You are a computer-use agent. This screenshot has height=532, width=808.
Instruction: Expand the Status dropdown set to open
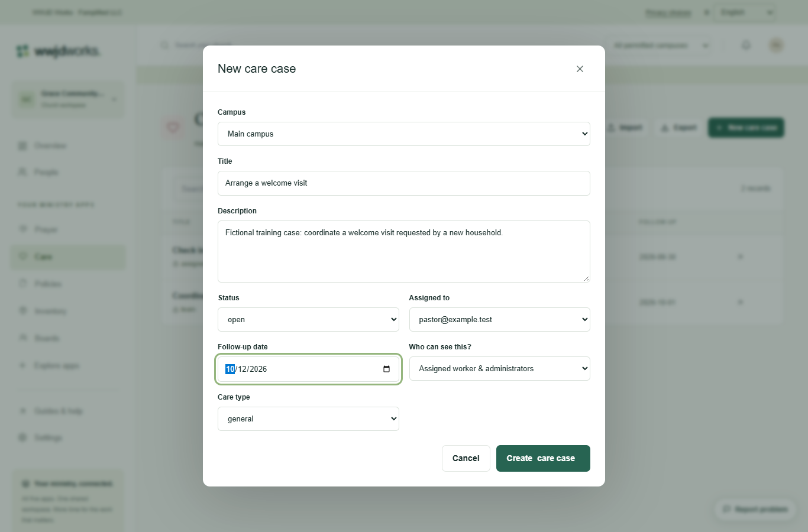[308, 320]
